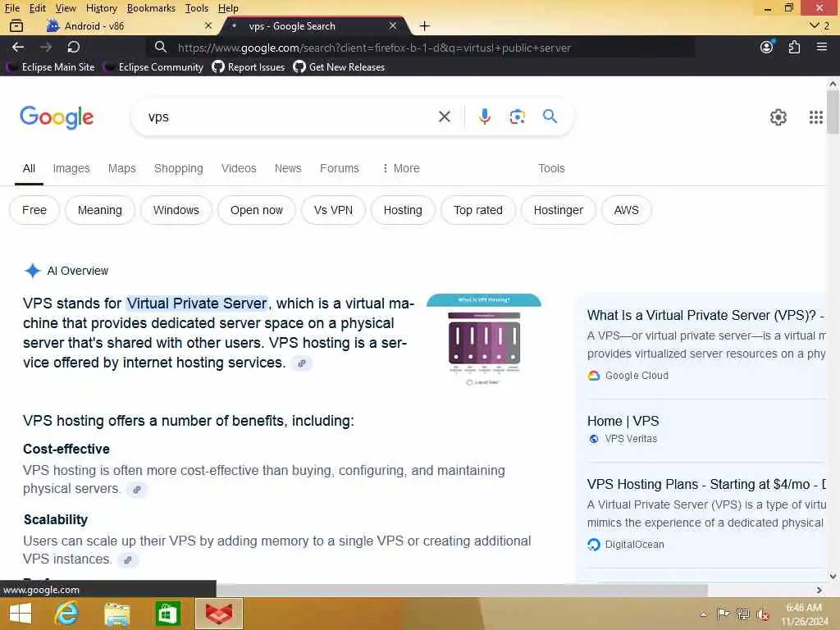Image resolution: width=840 pixels, height=630 pixels.
Task: Search by image with Google Lens icon
Action: (x=517, y=116)
